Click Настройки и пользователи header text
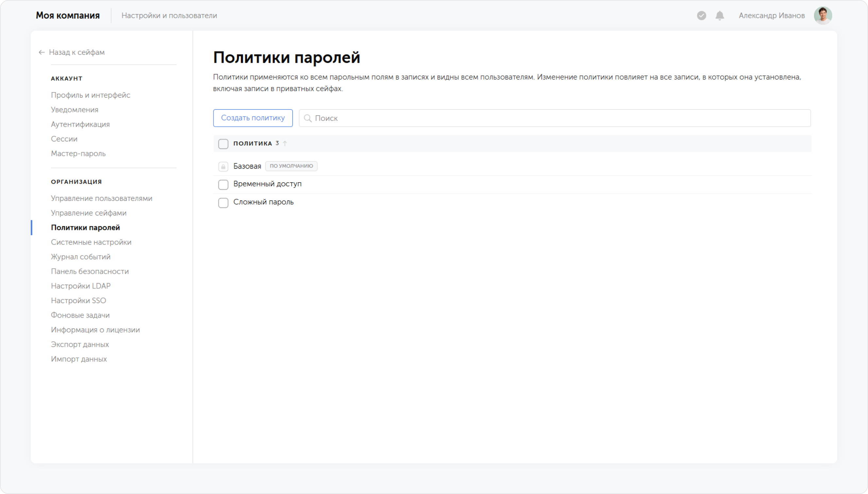The height and width of the screenshot is (494, 868). click(x=169, y=16)
